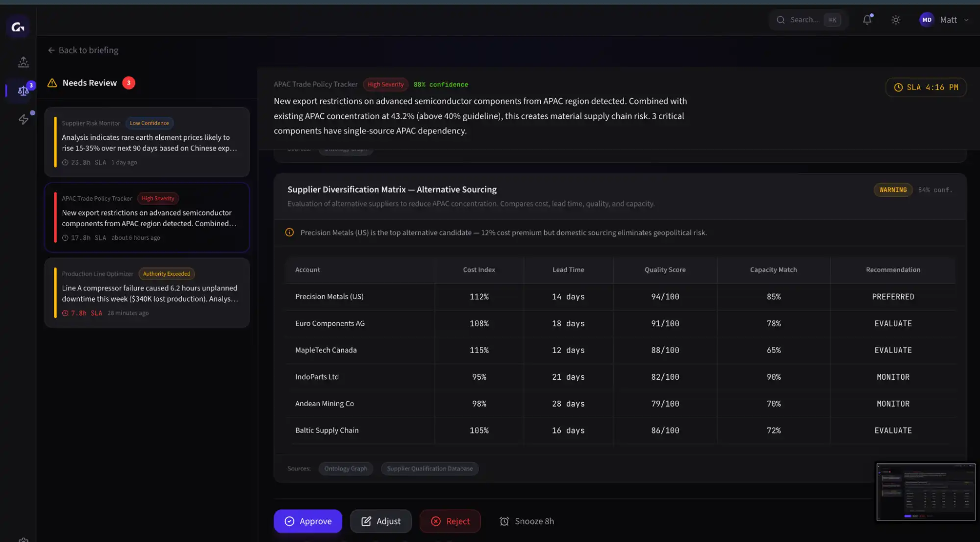This screenshot has height=542, width=980.
Task: Click the screenshot preview thumbnail
Action: [x=925, y=491]
